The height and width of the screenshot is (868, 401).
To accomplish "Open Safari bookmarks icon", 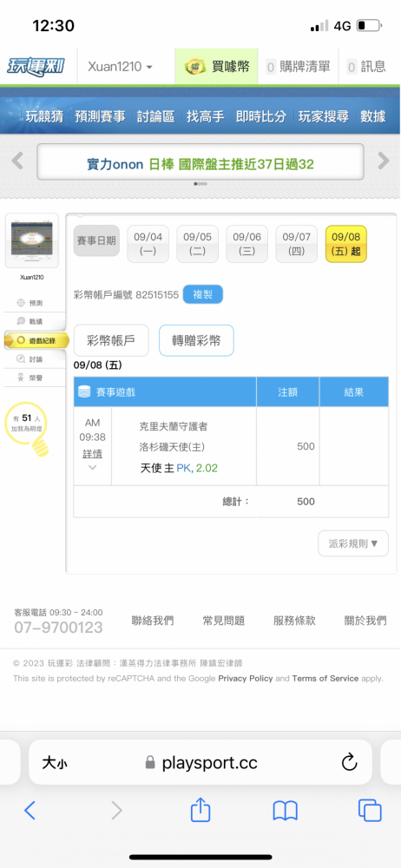I will click(286, 811).
